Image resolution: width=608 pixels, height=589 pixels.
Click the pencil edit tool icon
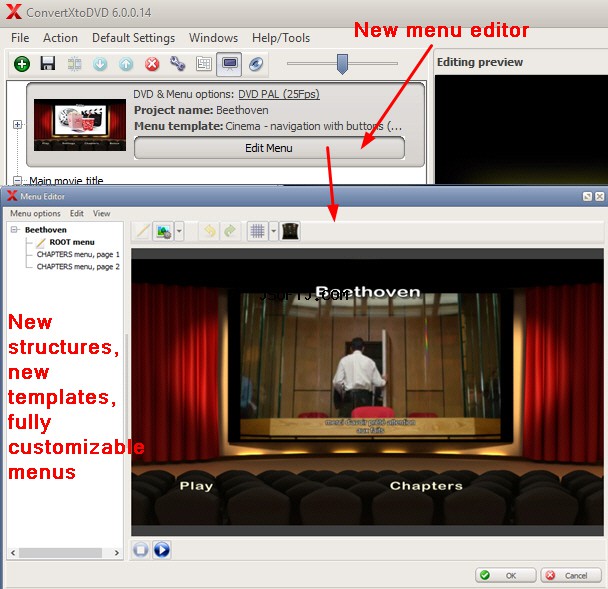(x=142, y=231)
